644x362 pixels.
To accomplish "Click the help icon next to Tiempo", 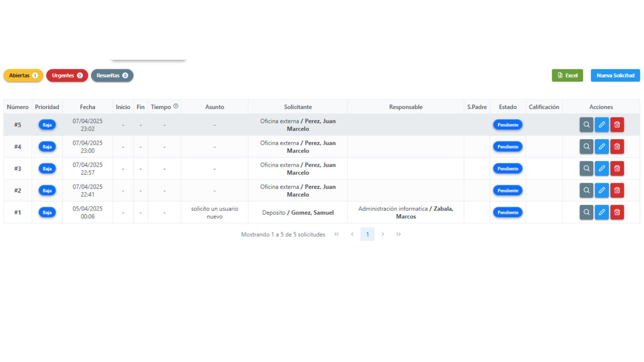I will click(176, 106).
